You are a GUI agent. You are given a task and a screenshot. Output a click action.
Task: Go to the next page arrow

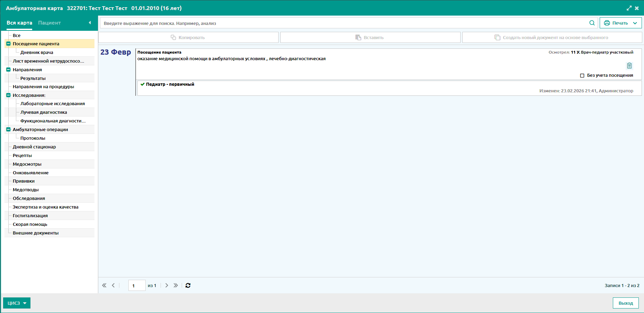(x=167, y=285)
